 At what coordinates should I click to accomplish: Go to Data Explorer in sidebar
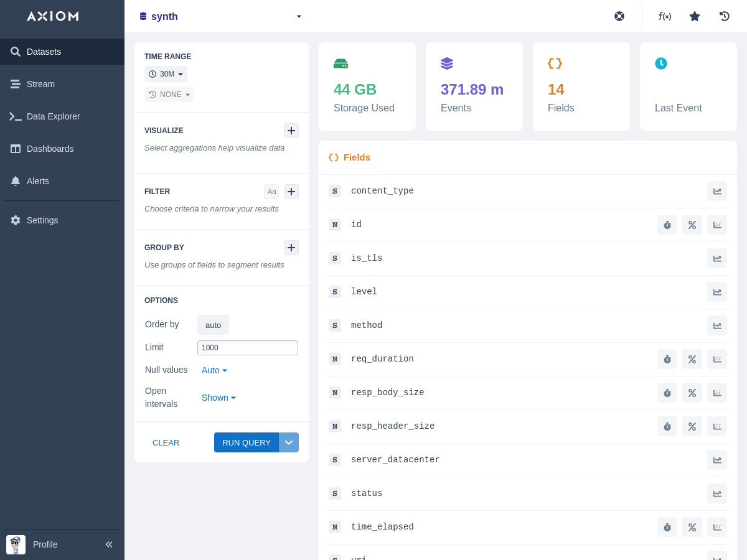[53, 116]
